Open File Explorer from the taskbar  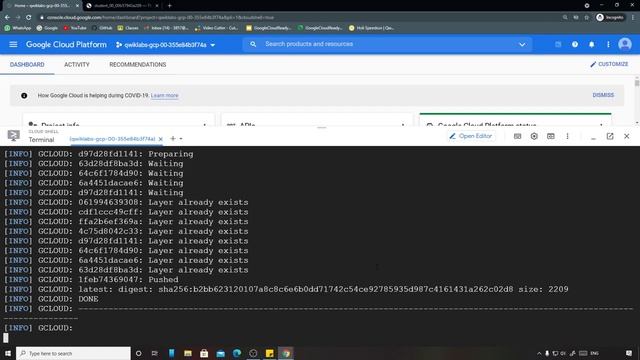pos(188,353)
